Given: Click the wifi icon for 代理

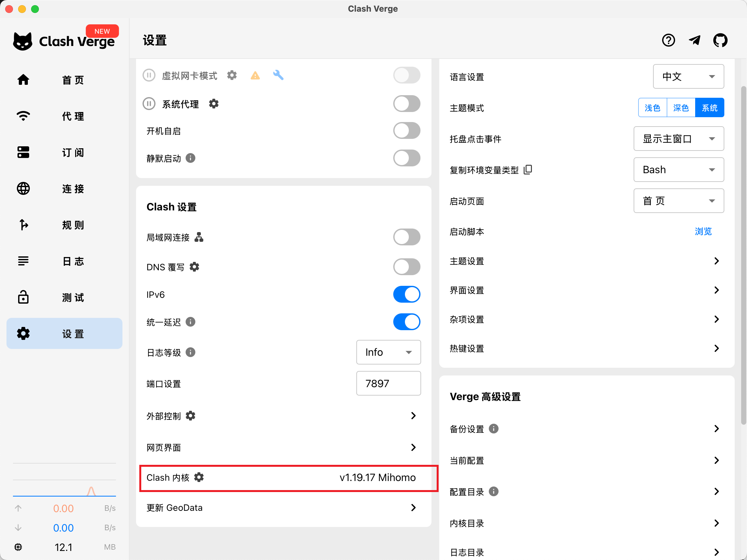Looking at the screenshot, I should [23, 116].
